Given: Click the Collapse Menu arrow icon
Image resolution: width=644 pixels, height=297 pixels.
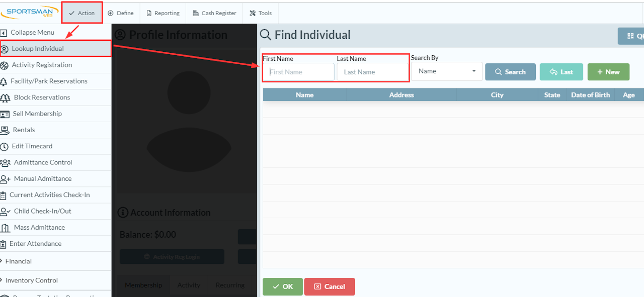Looking at the screenshot, I should (x=5, y=33).
